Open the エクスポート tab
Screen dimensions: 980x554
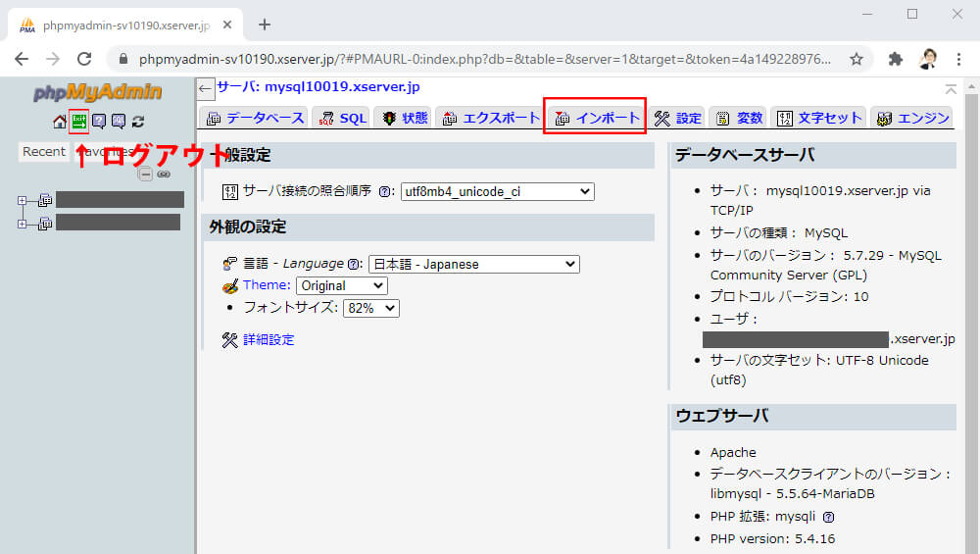click(x=490, y=118)
